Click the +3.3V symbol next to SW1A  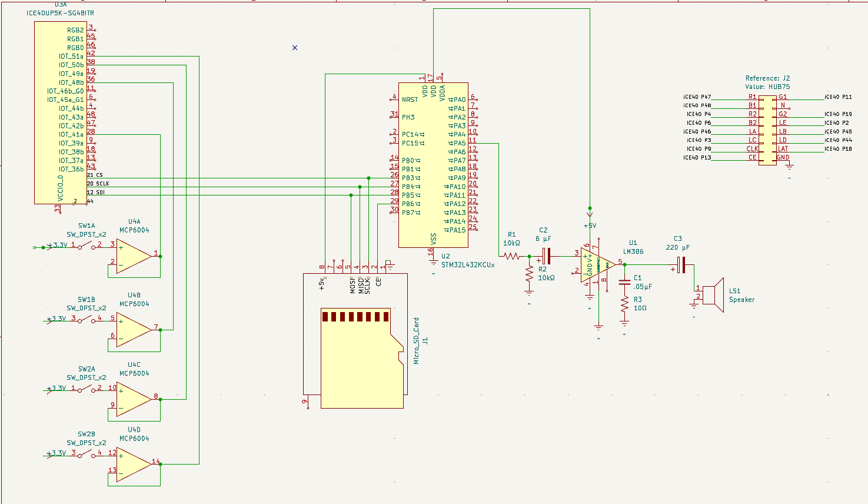[53, 247]
